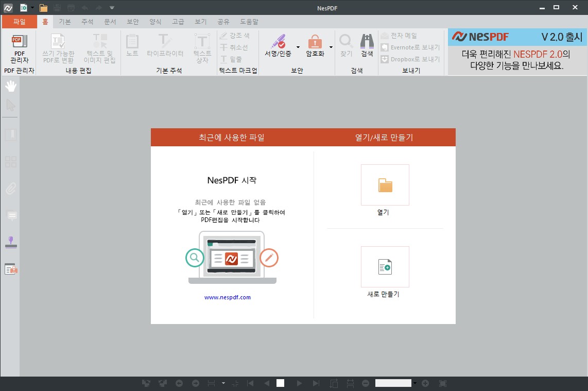Choose the 강조 색 highlight tool
Screen dimensions: 588x391
tap(235, 36)
